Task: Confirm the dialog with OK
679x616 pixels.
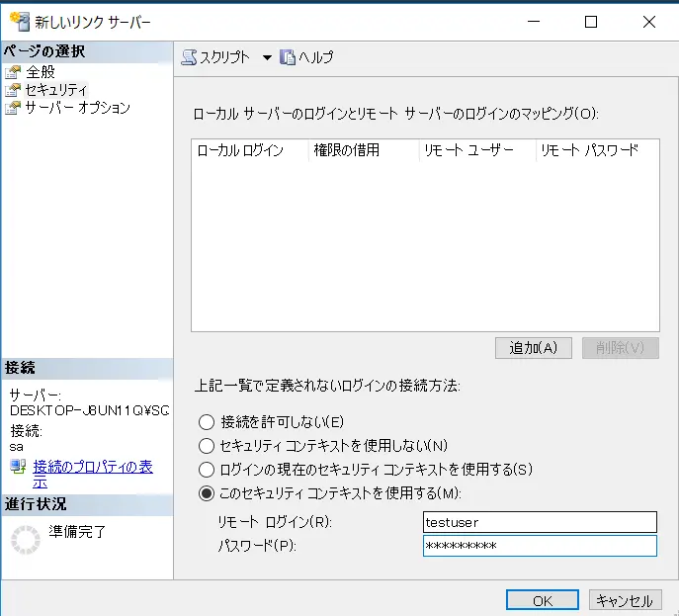Action: 543,601
